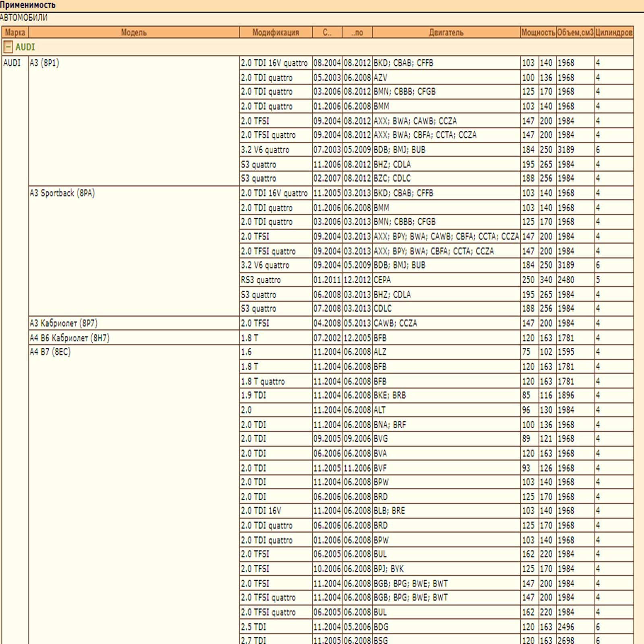
Task: Select the A3 (8P1) model cell
Action: click(45, 63)
